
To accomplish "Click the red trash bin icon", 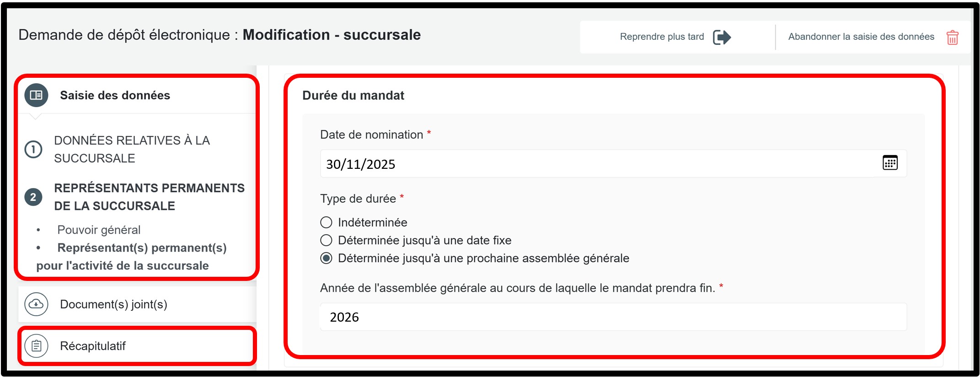I will pyautogui.click(x=953, y=38).
